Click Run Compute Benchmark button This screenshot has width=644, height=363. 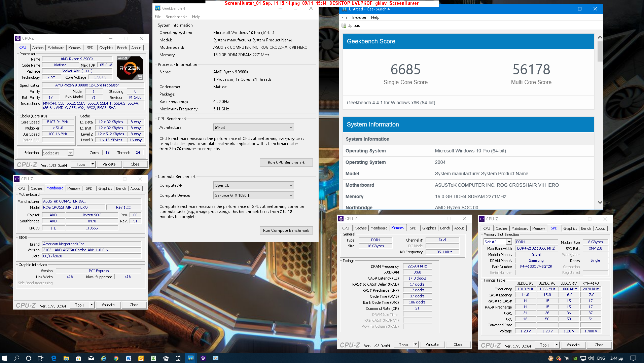[286, 230]
